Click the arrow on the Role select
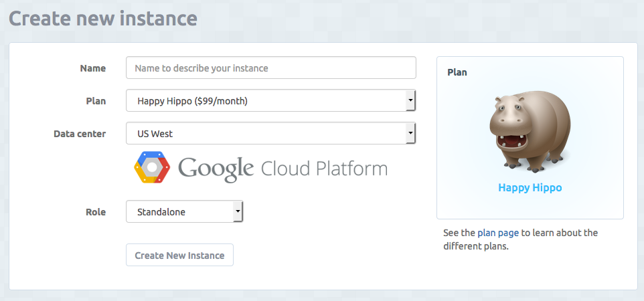The width and height of the screenshot is (644, 301). 237,212
